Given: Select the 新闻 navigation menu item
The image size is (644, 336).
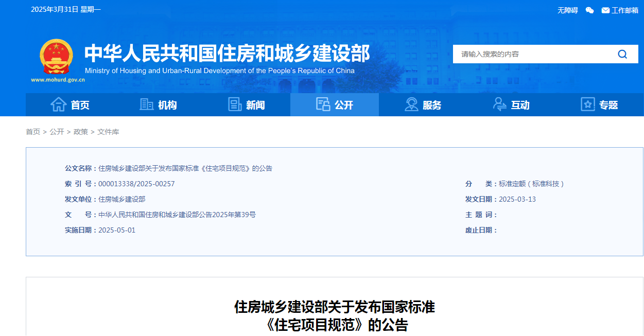Looking at the screenshot, I should (x=255, y=105).
